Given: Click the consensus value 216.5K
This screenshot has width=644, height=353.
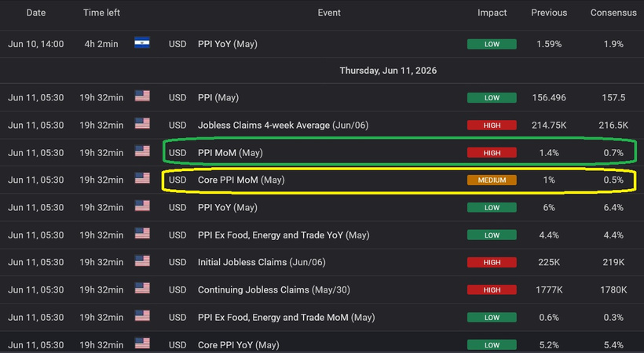Looking at the screenshot, I should coord(613,126).
